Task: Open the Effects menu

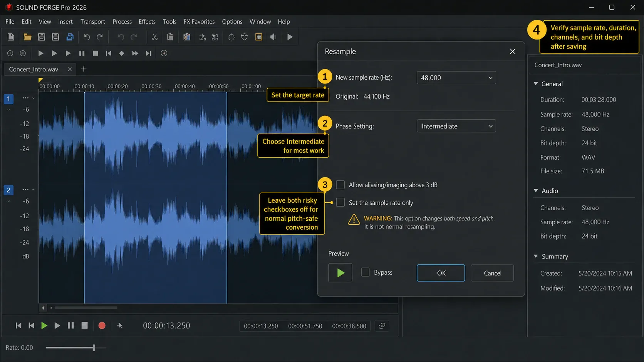Action: tap(147, 22)
